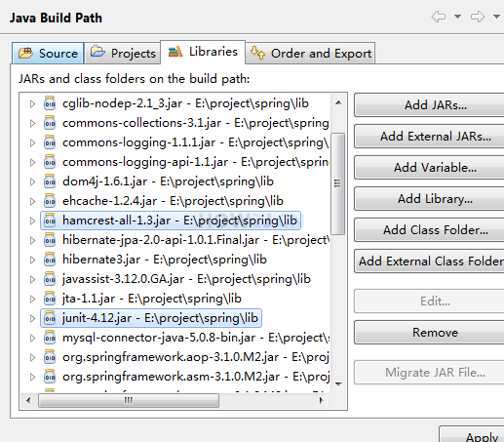
Task: Expand the javassist-3.12.0.GA.jar entry
Action: tap(32, 279)
